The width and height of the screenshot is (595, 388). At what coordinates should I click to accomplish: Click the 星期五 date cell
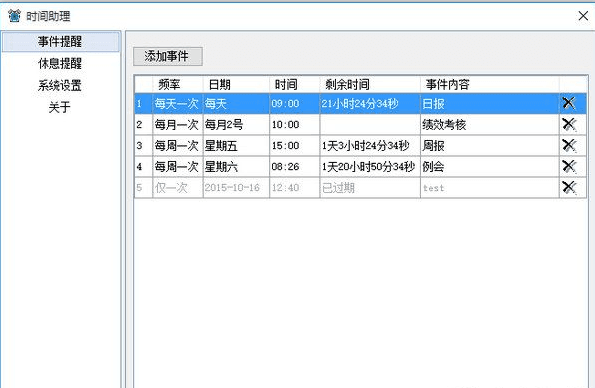236,145
